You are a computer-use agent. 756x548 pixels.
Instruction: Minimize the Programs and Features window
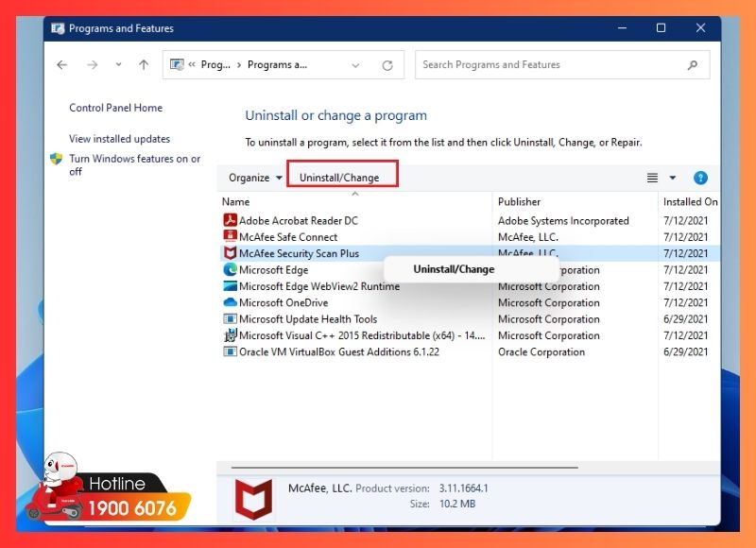click(x=622, y=28)
